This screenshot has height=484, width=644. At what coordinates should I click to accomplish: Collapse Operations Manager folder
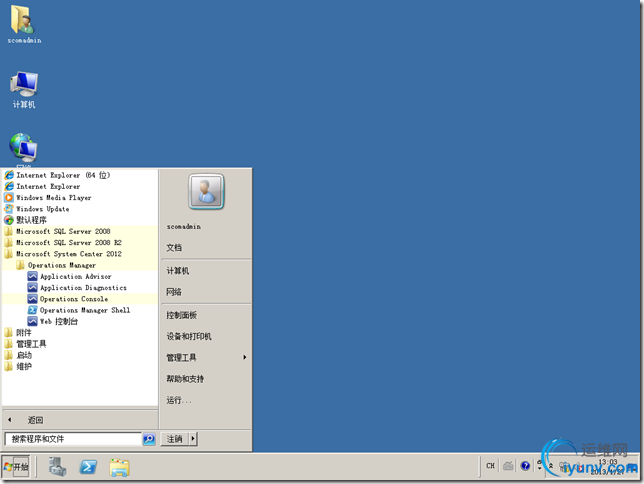61,265
